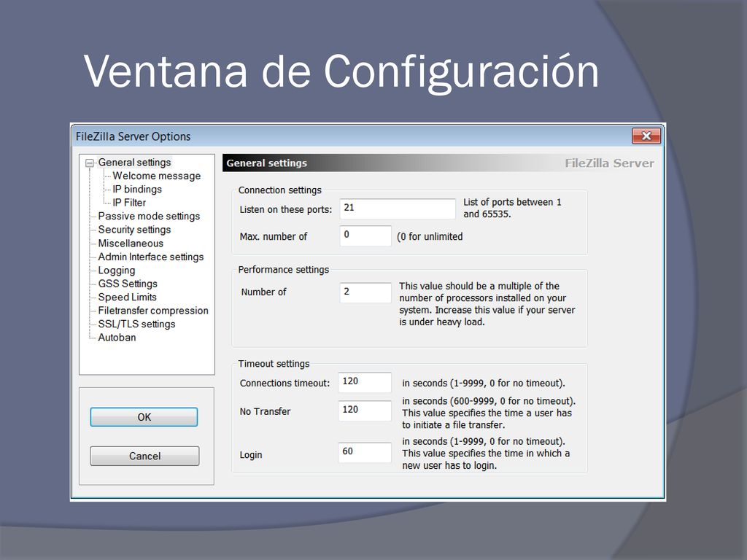Viewport: 747px width, 560px height.
Task: Click the 'Performance settings' group title
Action: [x=284, y=270]
